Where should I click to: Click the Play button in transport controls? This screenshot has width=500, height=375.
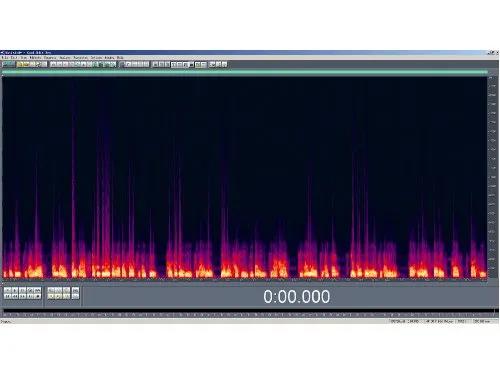click(15, 290)
